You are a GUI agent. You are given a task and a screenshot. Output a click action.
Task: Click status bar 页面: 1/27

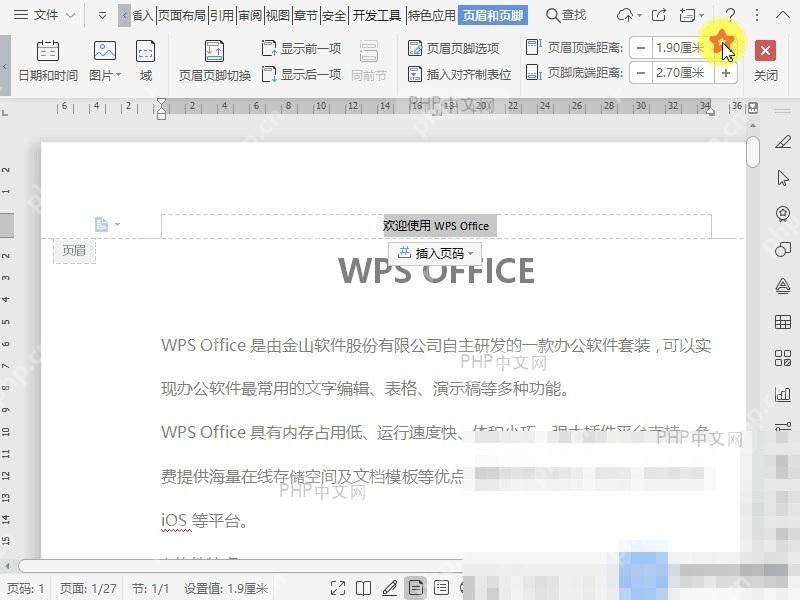tap(88, 588)
